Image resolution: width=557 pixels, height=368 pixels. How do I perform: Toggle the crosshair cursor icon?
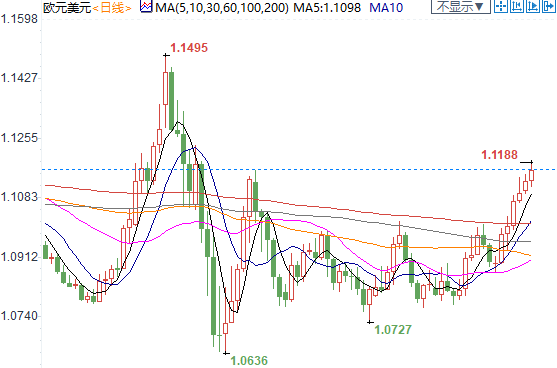(x=501, y=6)
